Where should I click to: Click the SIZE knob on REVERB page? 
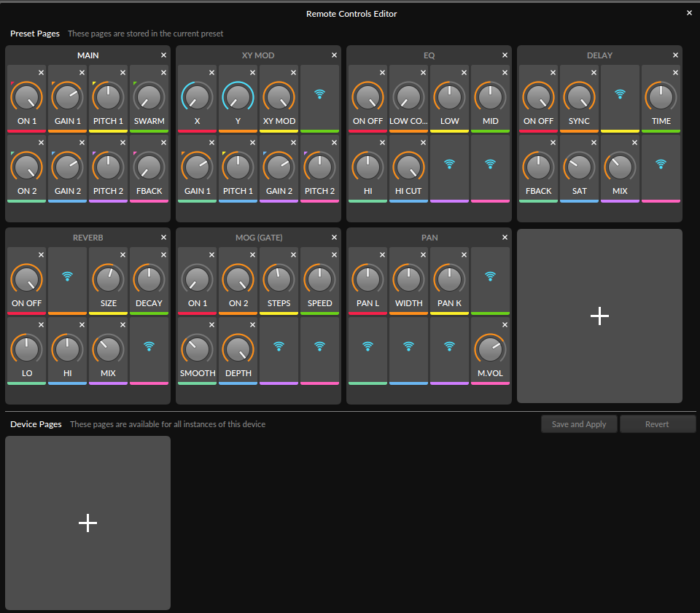[108, 279]
